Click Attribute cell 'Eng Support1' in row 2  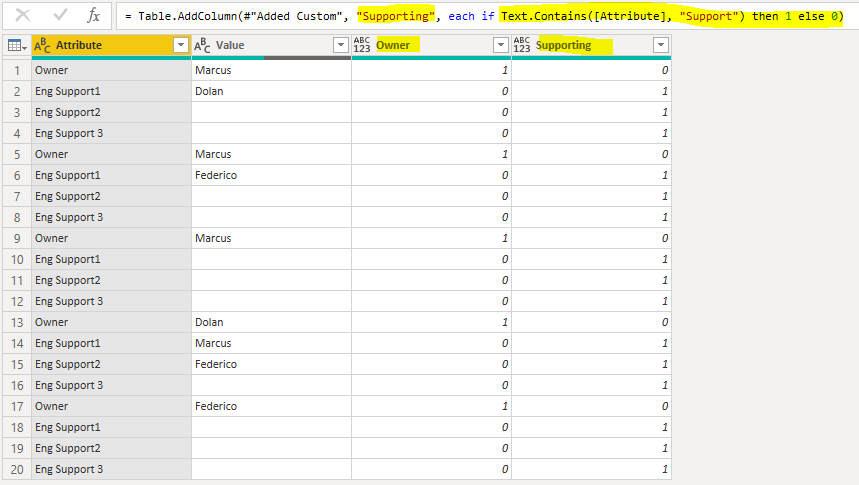click(111, 91)
